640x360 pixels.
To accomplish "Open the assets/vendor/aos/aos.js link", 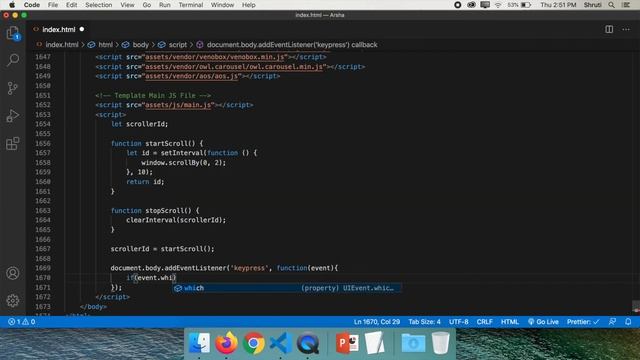I will tap(191, 76).
